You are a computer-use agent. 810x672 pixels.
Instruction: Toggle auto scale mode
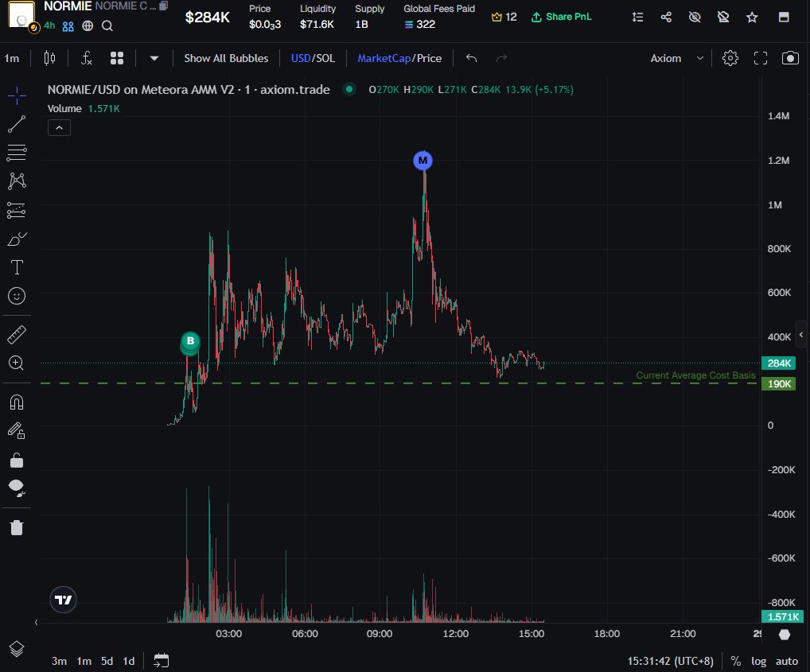[x=786, y=661]
